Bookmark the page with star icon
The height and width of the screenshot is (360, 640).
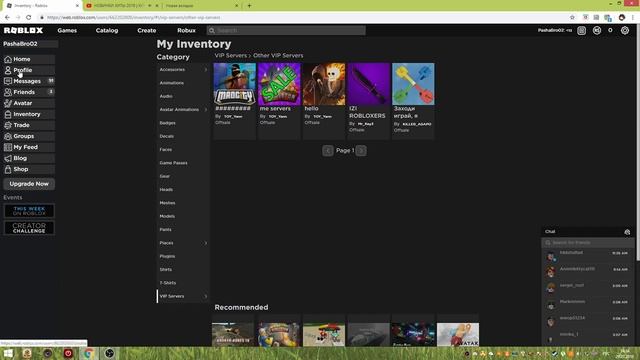click(x=572, y=18)
